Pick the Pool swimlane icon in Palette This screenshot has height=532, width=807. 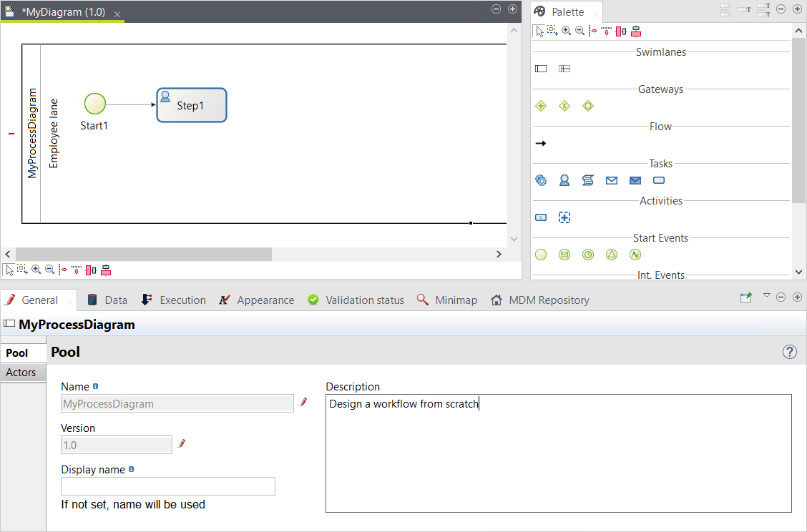coord(541,69)
